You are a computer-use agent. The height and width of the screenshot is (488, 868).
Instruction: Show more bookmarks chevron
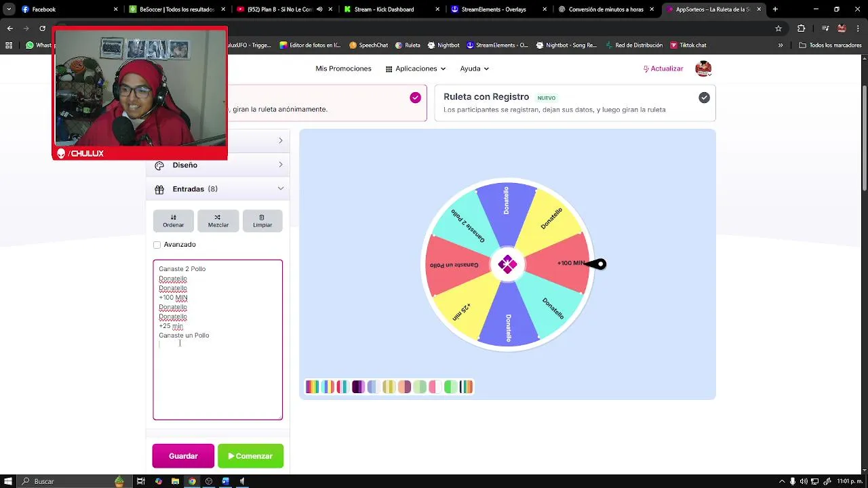(781, 45)
